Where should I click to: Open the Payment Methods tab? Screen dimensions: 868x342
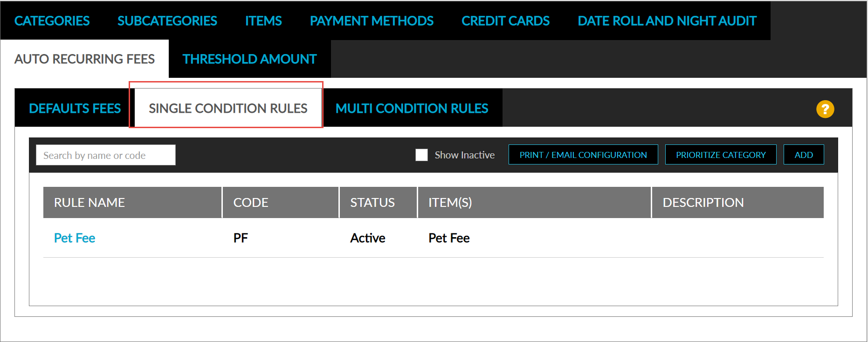coord(372,21)
